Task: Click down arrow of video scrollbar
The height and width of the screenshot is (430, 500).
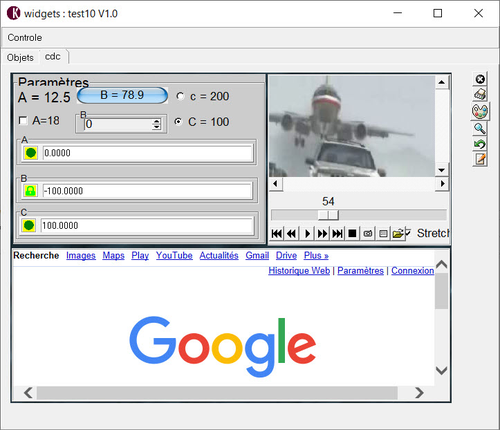Action: coord(441,170)
